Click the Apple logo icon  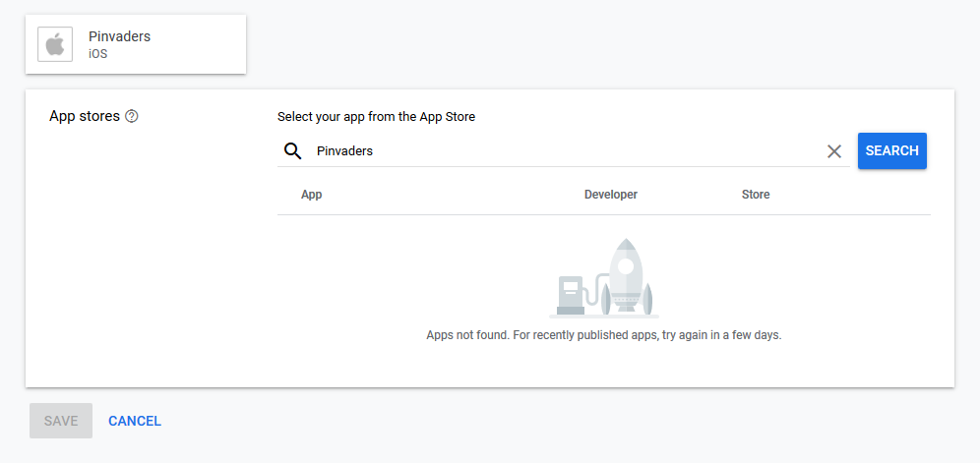[56, 44]
